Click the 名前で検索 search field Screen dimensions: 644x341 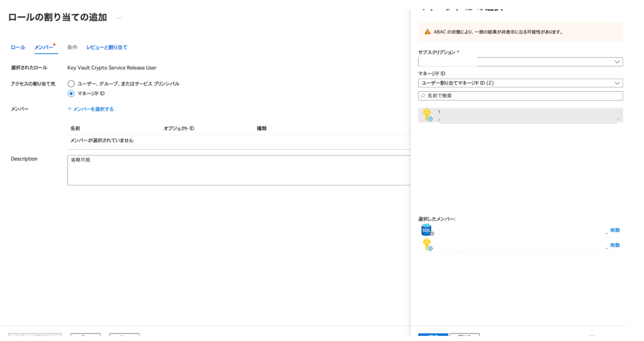[522, 96]
